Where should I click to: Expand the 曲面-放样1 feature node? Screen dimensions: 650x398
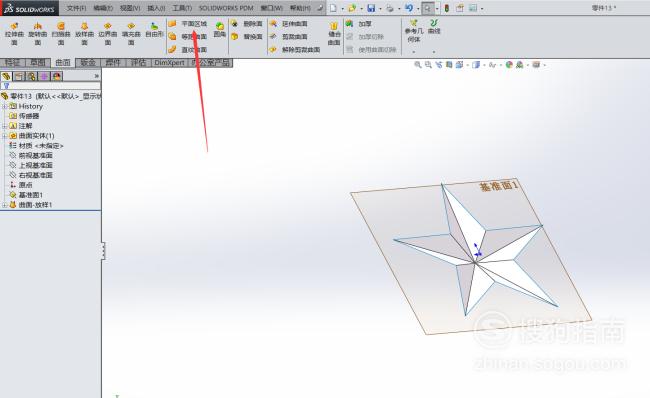tap(5, 205)
